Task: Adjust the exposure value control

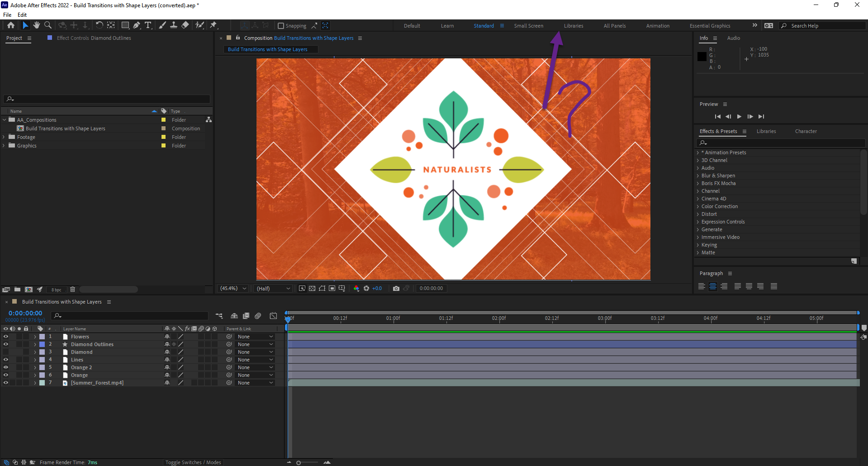Action: pyautogui.click(x=377, y=288)
